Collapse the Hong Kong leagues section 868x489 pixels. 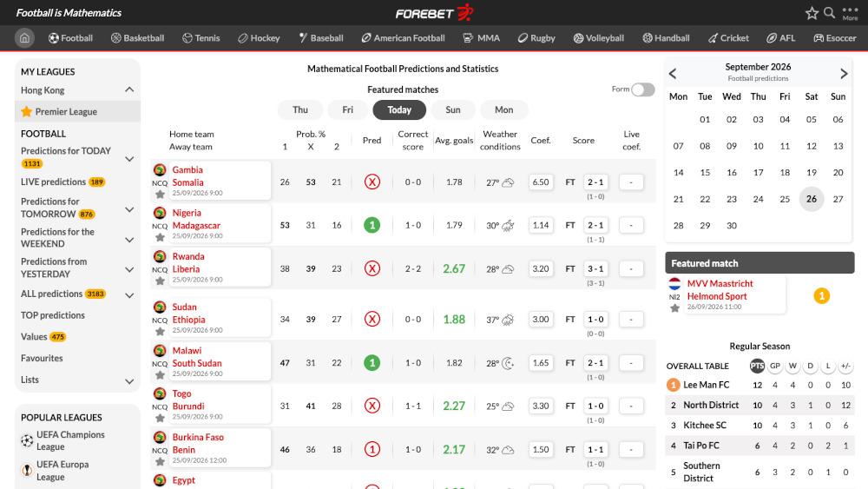point(129,89)
